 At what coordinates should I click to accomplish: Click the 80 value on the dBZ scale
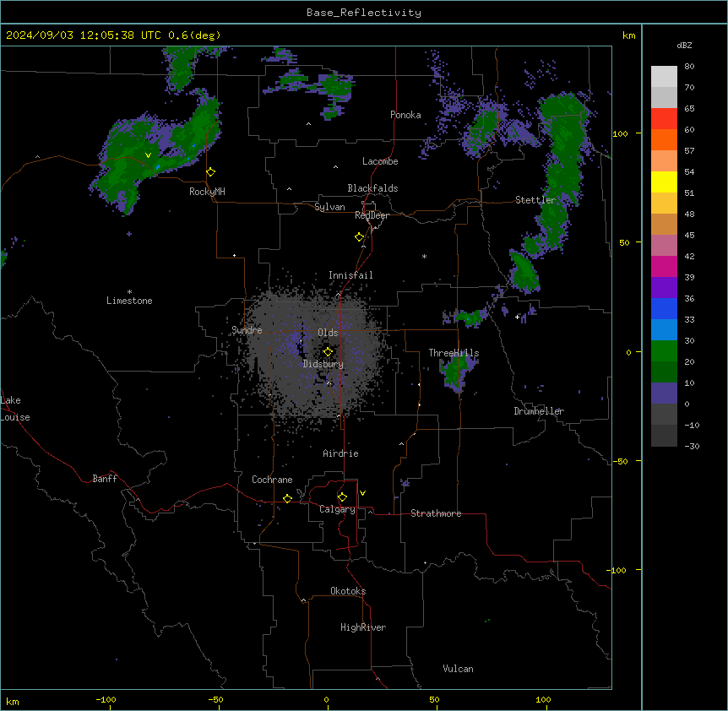click(x=689, y=67)
